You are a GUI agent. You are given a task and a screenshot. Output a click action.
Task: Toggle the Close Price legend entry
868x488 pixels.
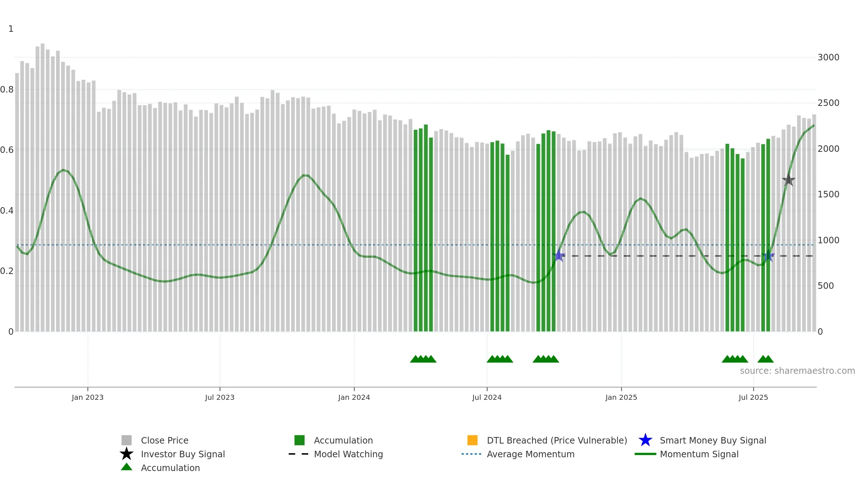tap(155, 440)
